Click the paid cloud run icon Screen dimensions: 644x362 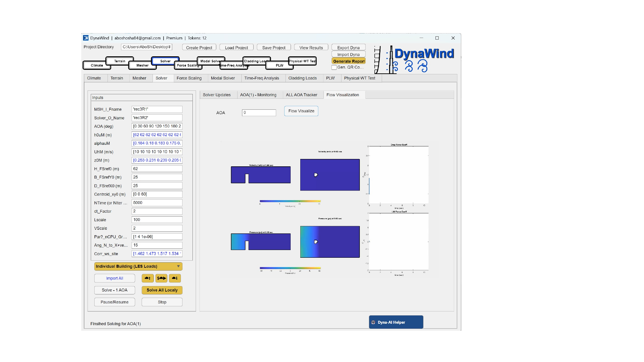click(161, 278)
